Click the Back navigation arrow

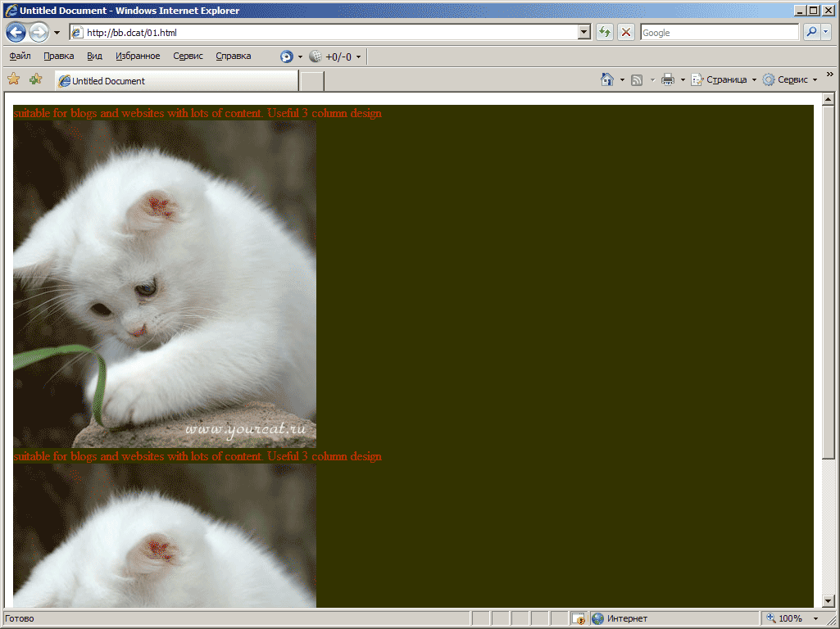(x=16, y=33)
